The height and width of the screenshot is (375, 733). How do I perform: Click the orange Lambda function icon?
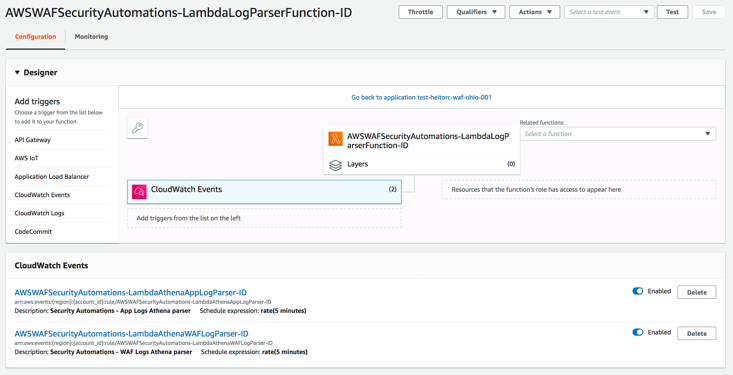tap(336, 138)
